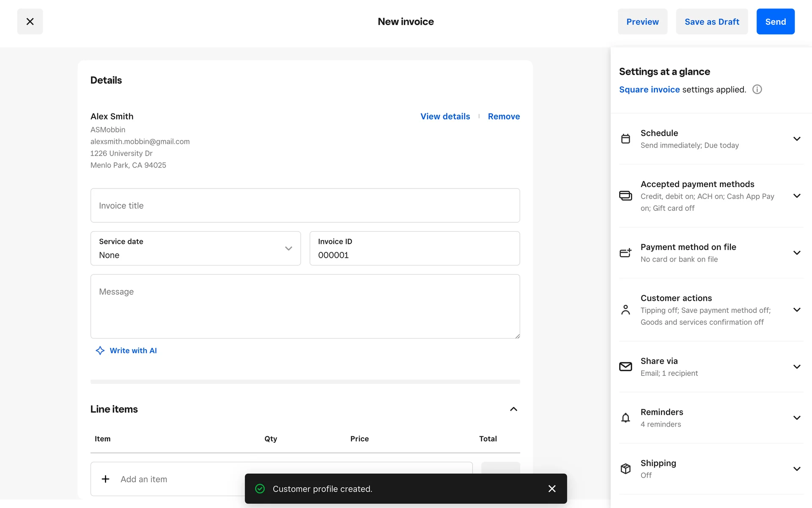The image size is (812, 508).
Task: Expand the Reminders settings chevron
Action: pos(797,418)
